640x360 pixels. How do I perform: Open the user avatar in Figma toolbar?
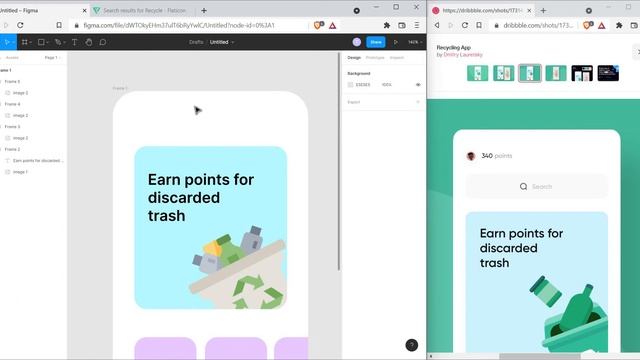[x=357, y=42]
